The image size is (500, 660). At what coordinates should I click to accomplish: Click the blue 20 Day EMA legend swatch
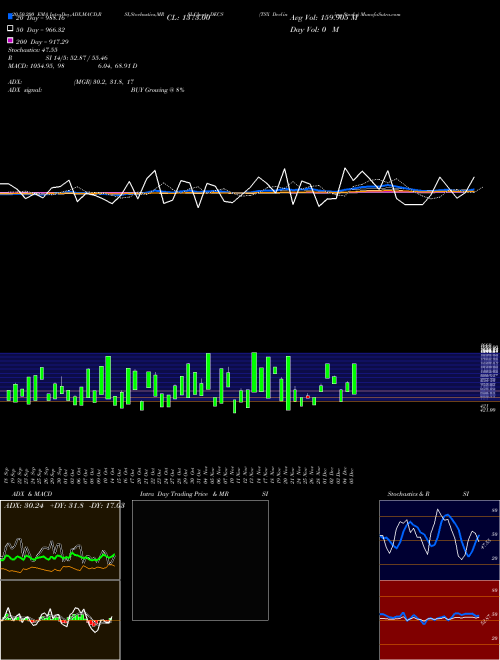coord(10,17)
